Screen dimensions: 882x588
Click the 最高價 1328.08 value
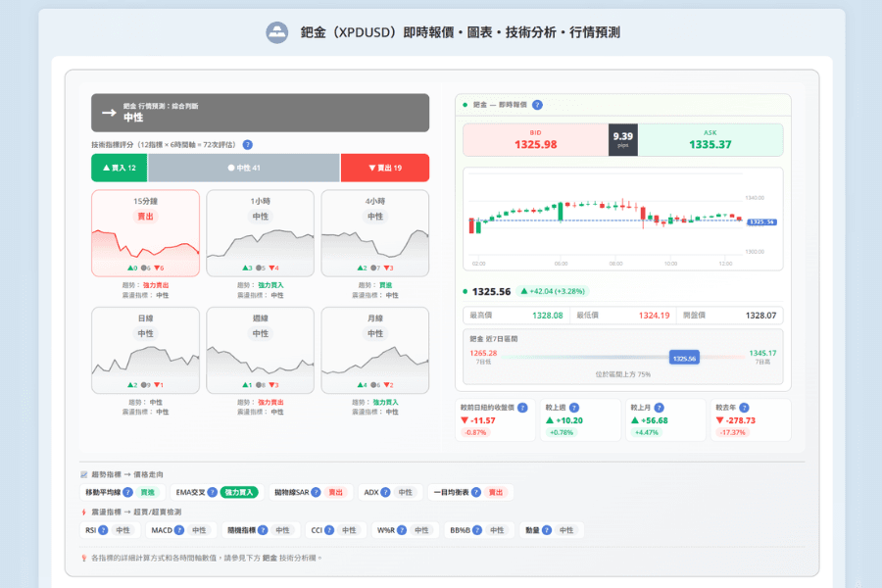coord(547,316)
